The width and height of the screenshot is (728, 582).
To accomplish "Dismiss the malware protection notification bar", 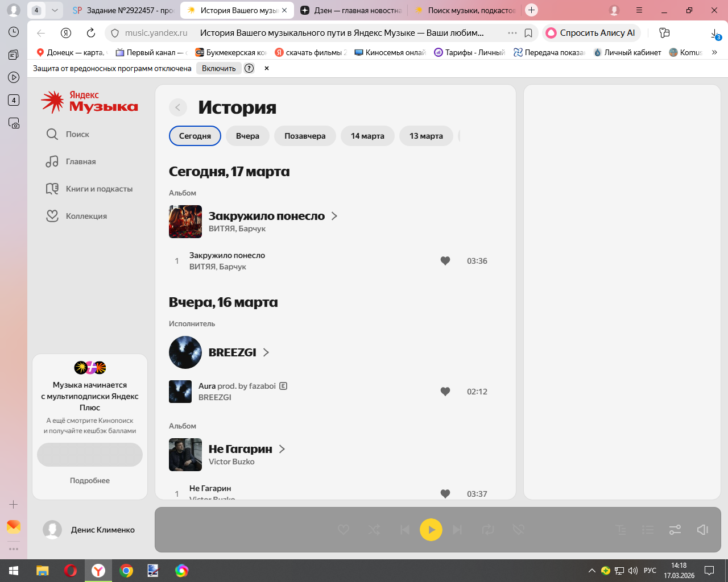I will 267,68.
